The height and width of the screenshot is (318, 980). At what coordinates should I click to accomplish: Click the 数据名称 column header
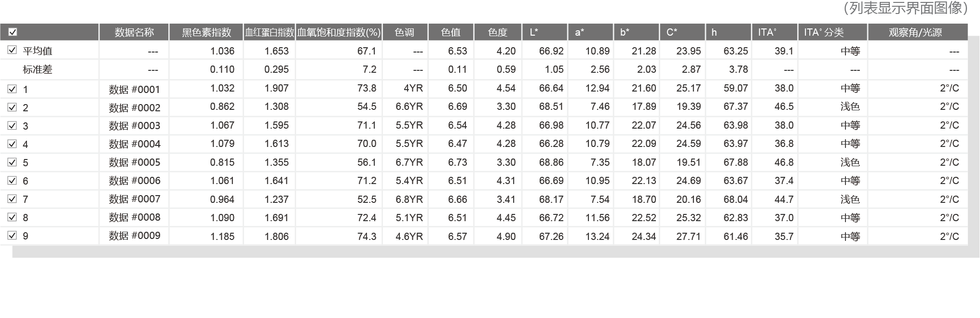click(134, 32)
